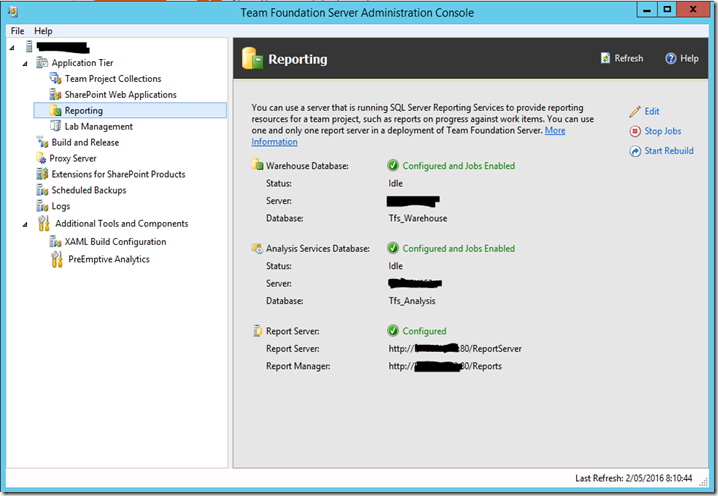Click the Last Refresh status text
This screenshot has height=496, width=718.
tap(634, 478)
